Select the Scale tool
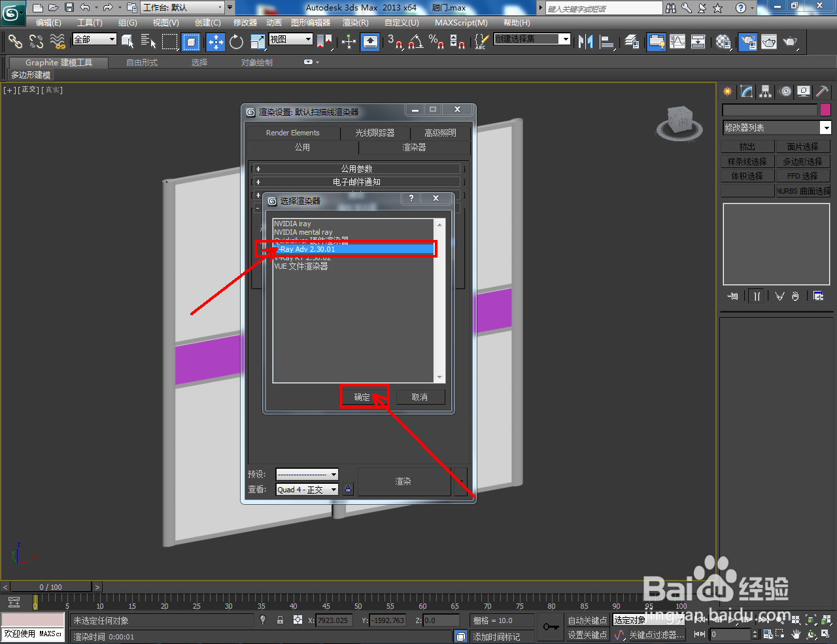 (258, 42)
